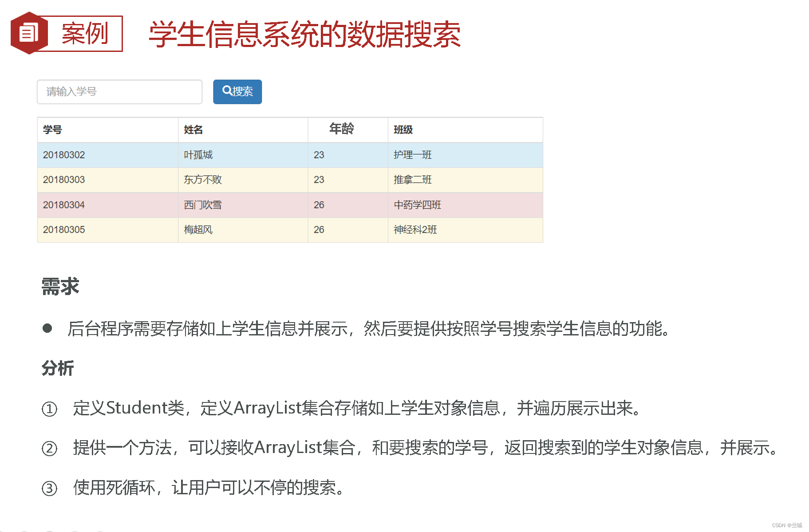The height and width of the screenshot is (532, 809).
Task: Click the blue 搜索 button
Action: pyautogui.click(x=237, y=92)
